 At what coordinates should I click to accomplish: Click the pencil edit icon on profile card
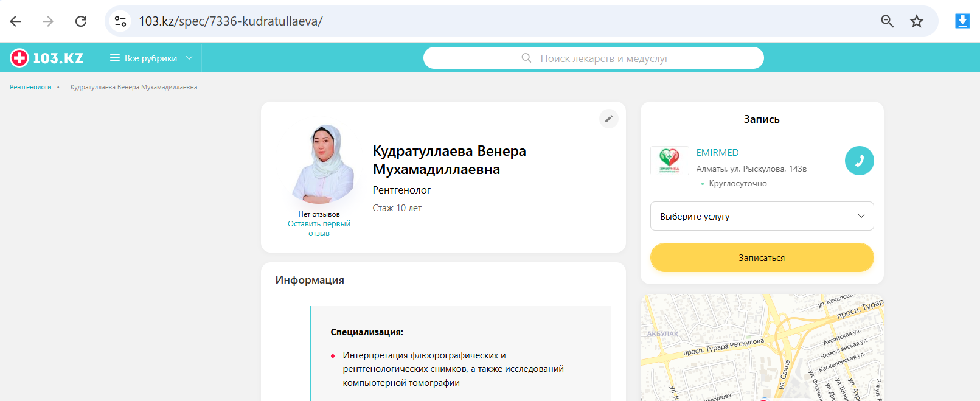coord(609,119)
